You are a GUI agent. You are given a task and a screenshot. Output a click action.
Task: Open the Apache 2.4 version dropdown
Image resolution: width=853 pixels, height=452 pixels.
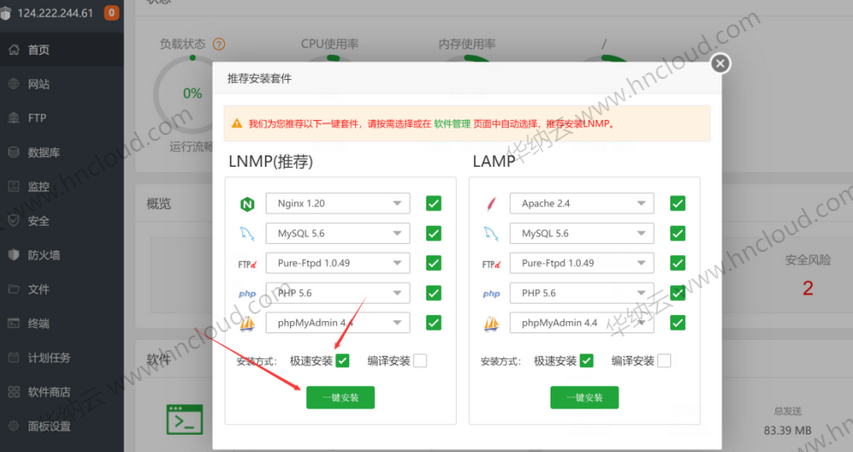pos(582,203)
